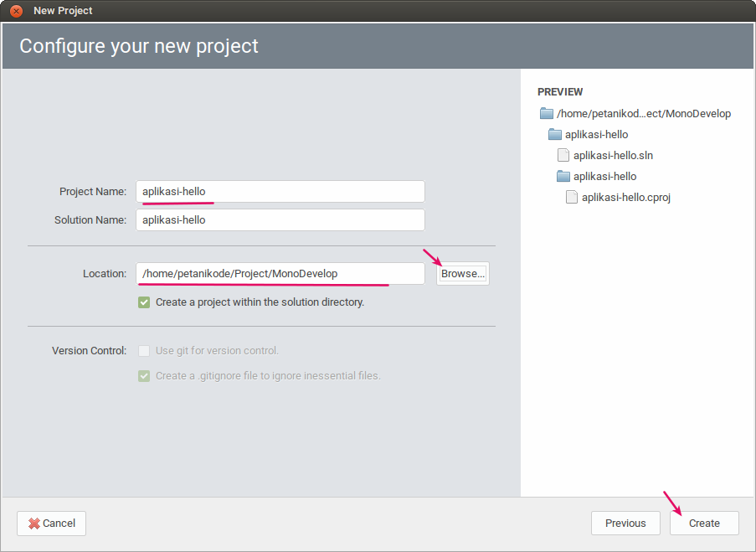Click the 'Version Control:' label
756x552 pixels.
pyautogui.click(x=90, y=351)
